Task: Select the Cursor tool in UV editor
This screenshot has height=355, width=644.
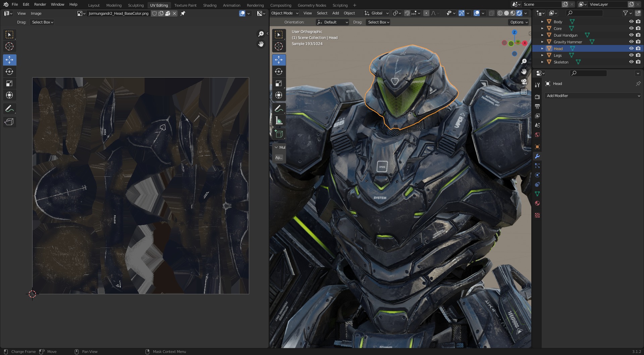Action: pyautogui.click(x=9, y=46)
